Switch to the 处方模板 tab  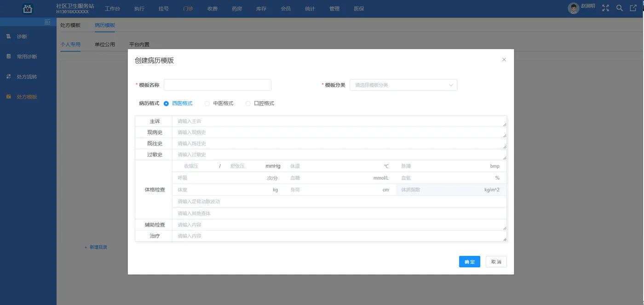pos(71,26)
